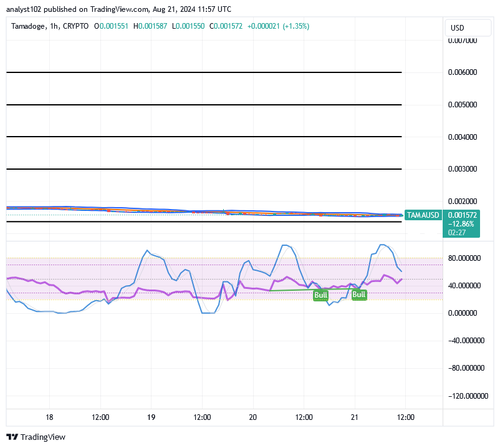Click the TAMAUSD symbol price tag

(423, 215)
